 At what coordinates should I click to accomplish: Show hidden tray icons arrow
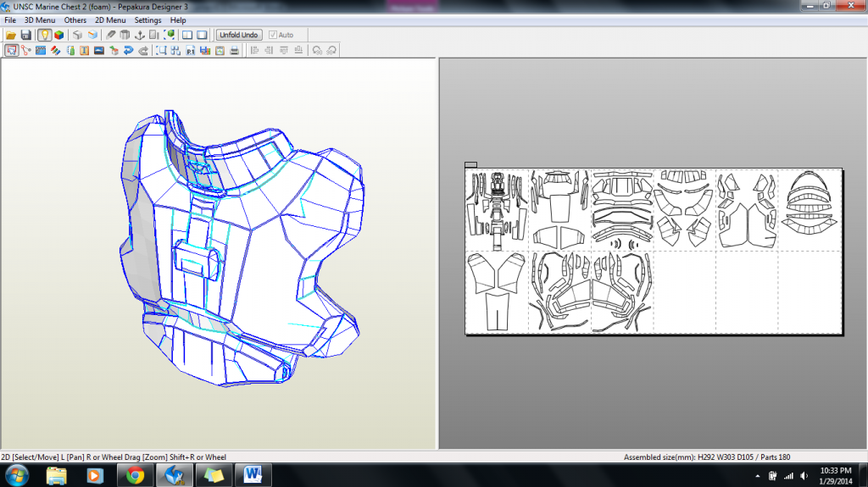[757, 476]
